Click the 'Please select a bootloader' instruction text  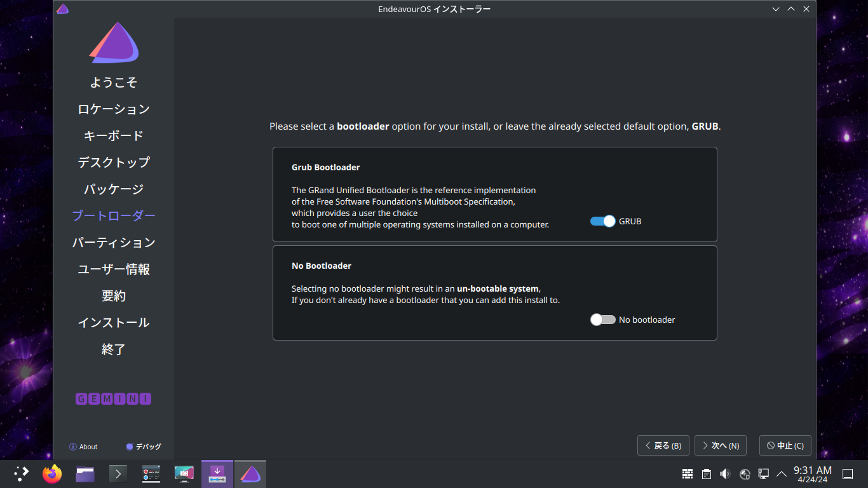coord(495,126)
